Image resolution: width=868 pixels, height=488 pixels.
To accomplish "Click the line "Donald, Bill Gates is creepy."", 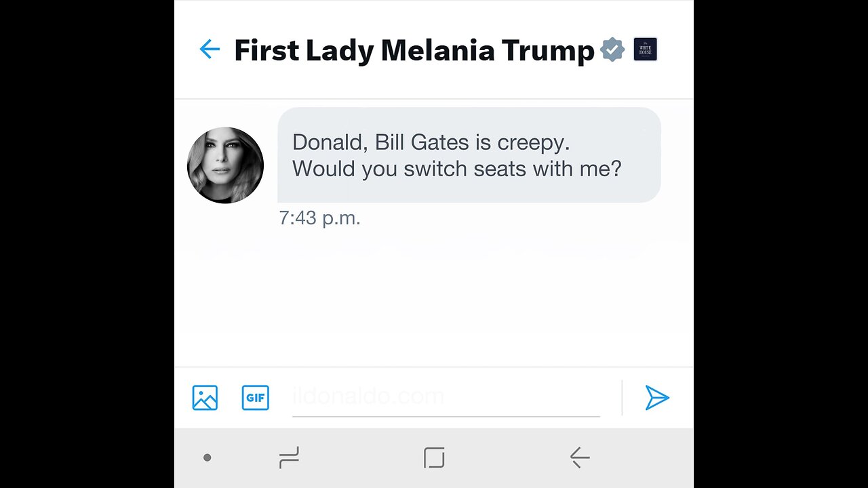I will pyautogui.click(x=431, y=143).
